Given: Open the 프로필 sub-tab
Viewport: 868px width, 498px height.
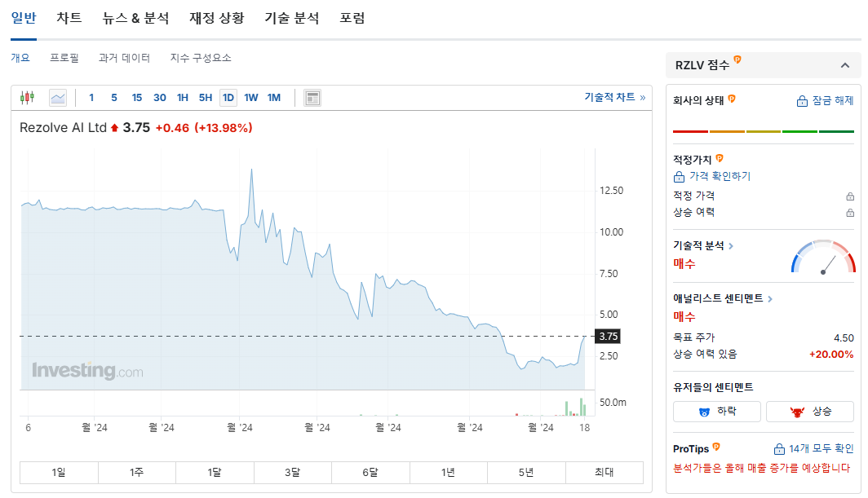Looking at the screenshot, I should click(64, 58).
